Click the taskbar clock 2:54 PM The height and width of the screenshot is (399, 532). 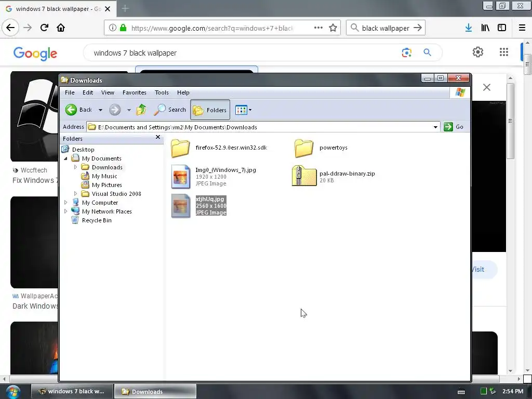[513, 391]
